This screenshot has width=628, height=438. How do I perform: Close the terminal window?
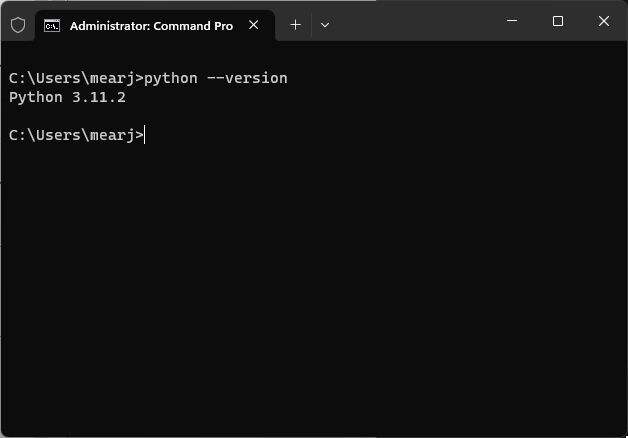(604, 21)
